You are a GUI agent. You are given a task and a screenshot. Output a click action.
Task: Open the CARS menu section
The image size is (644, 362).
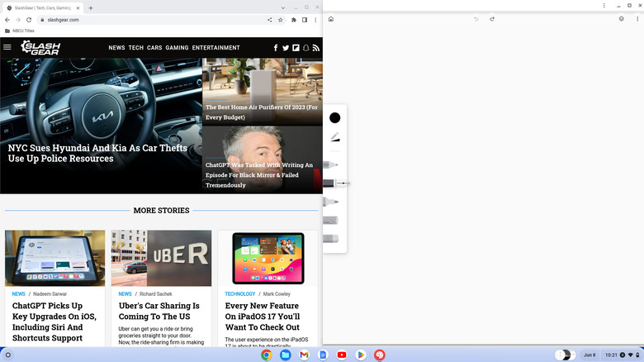[154, 48]
